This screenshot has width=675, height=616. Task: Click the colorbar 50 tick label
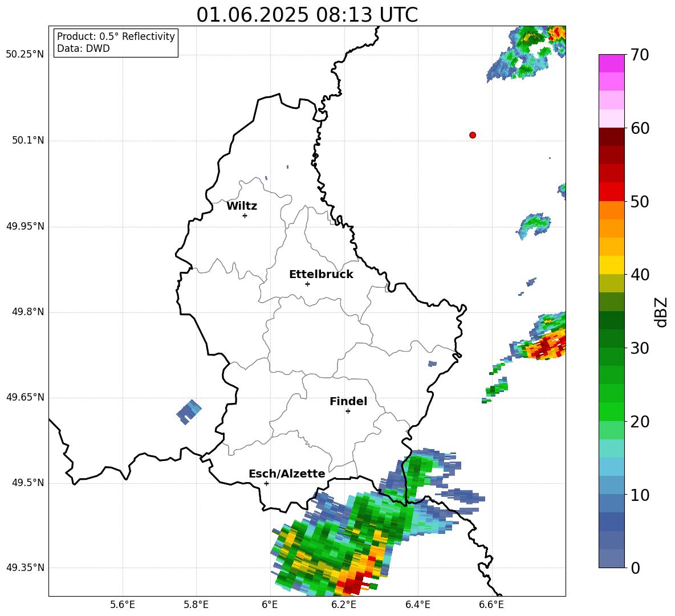point(640,202)
